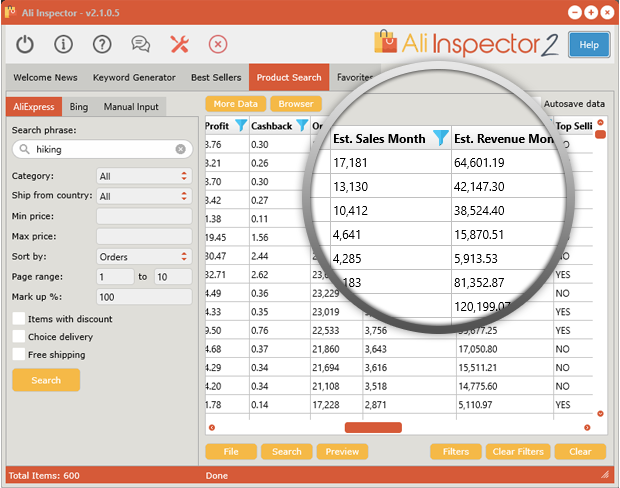Click the window resize grip in status bar
This screenshot has width=620, height=488.
(605, 475)
